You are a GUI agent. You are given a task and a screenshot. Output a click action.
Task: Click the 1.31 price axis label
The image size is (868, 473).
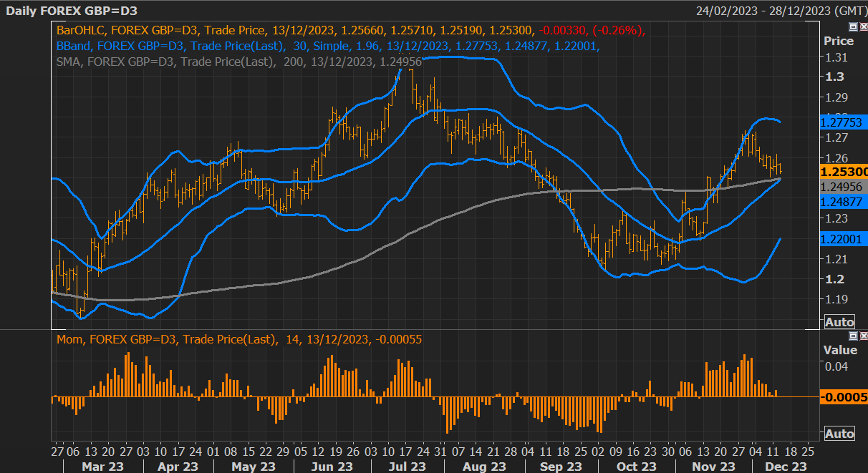[836, 57]
